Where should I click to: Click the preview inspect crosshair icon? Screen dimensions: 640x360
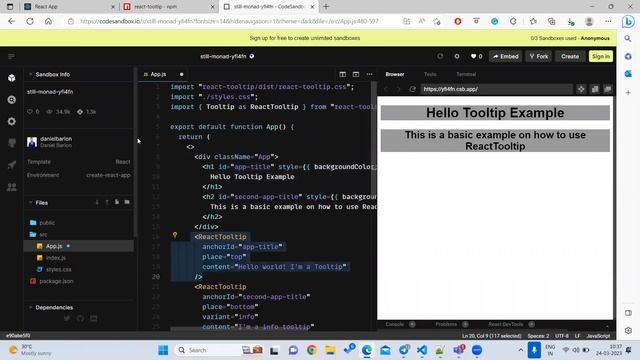click(x=581, y=89)
